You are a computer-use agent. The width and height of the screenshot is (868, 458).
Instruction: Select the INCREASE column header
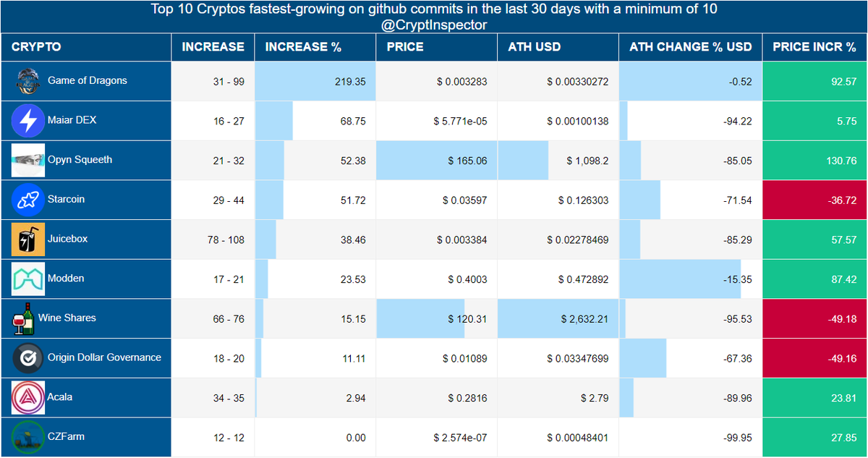pos(213,47)
